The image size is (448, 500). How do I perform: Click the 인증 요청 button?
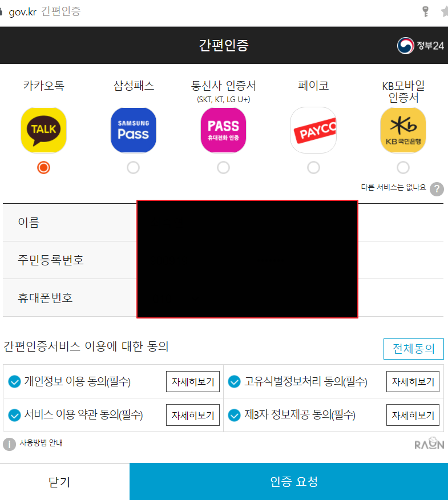[289, 482]
